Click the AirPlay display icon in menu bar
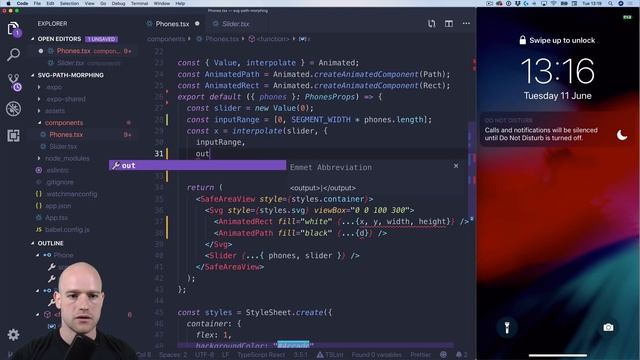This screenshot has width=640, height=360. tap(544, 3)
